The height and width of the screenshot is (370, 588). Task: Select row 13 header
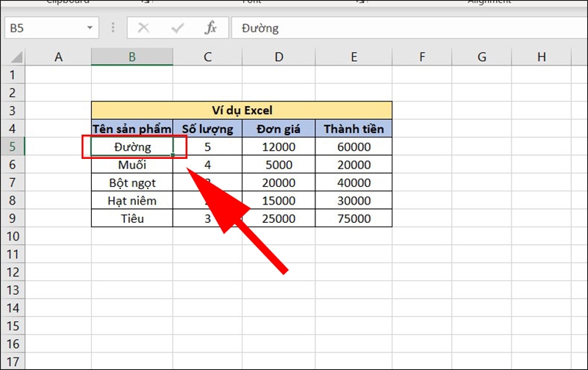[12, 290]
